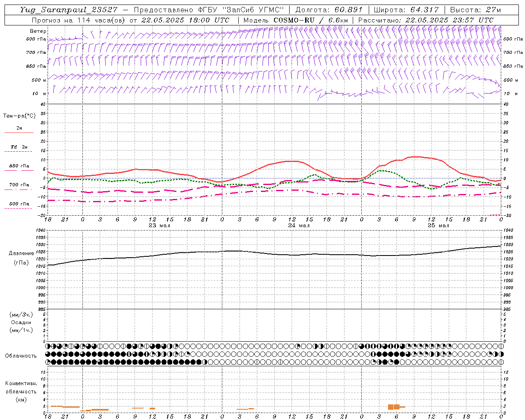
Task: Click the 'Ветер' wind panel label
Action: [38, 31]
